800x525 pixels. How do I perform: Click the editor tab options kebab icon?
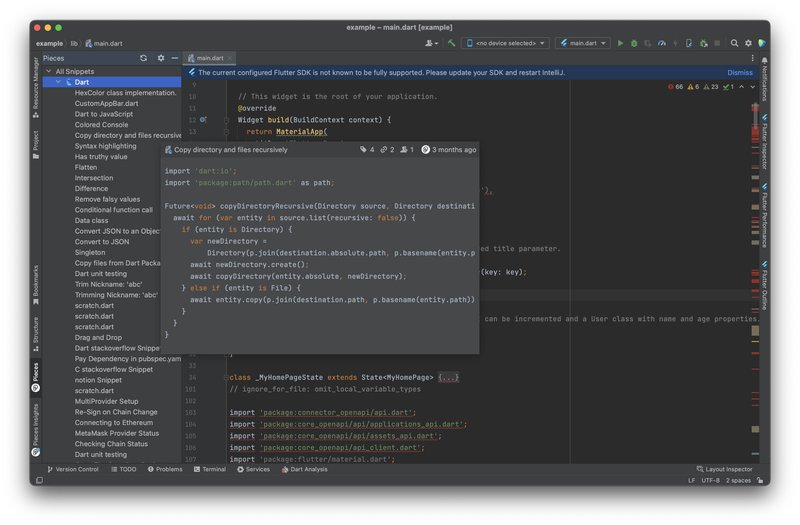pyautogui.click(x=752, y=58)
